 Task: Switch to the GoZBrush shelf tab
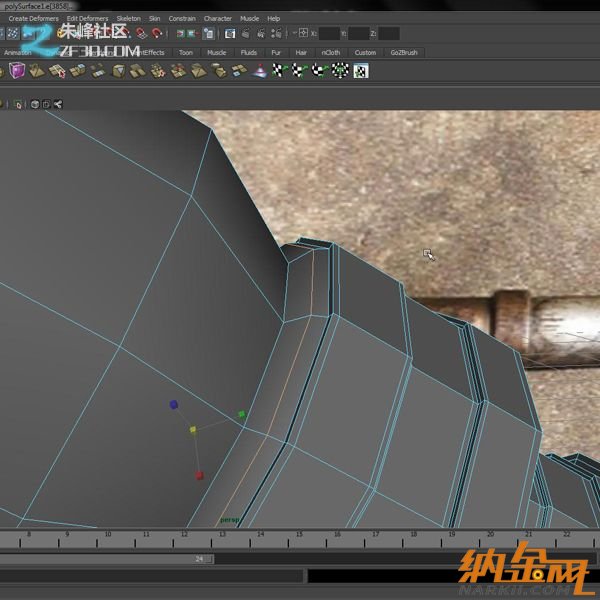404,52
